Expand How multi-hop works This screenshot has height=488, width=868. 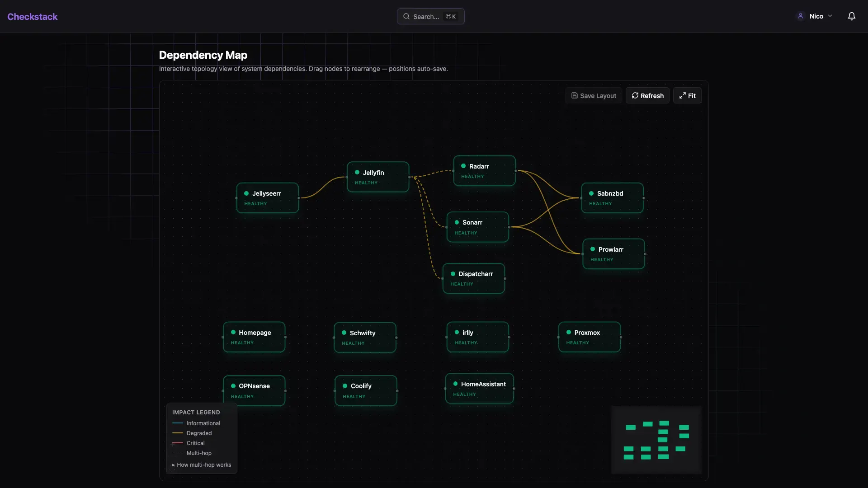[x=202, y=465]
